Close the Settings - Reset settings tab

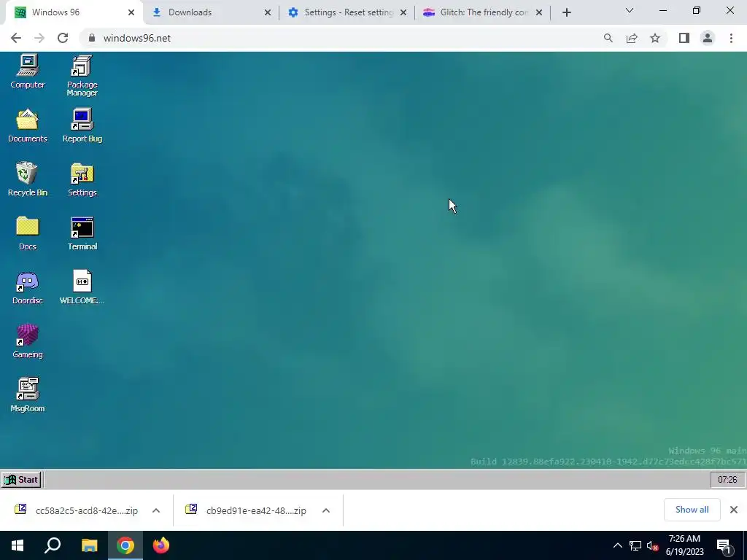tap(403, 12)
